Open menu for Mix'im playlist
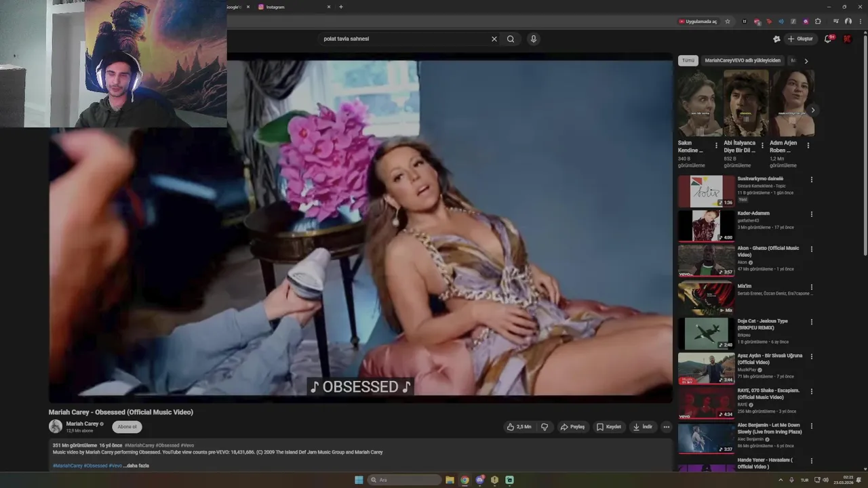The height and width of the screenshot is (488, 868). [811, 287]
